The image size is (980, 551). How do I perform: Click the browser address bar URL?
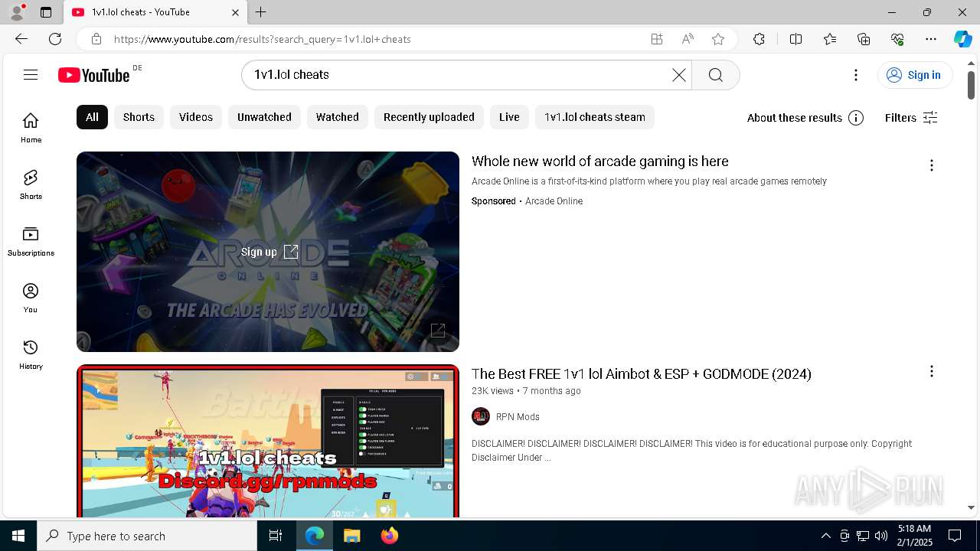point(263,39)
